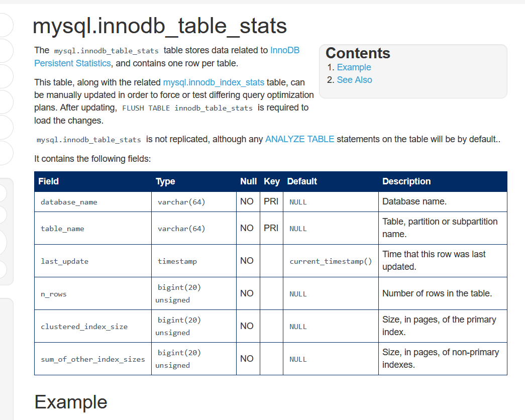Click the Key column header
This screenshot has width=525, height=420.
tap(272, 181)
